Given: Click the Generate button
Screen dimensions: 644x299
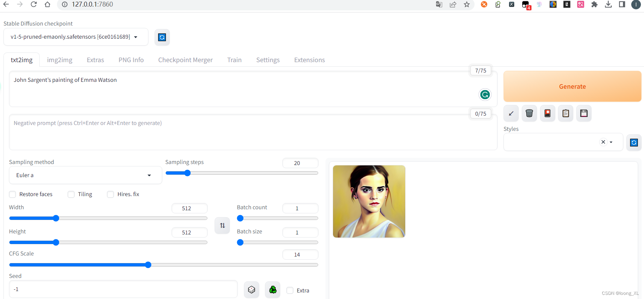Looking at the screenshot, I should click(x=572, y=86).
